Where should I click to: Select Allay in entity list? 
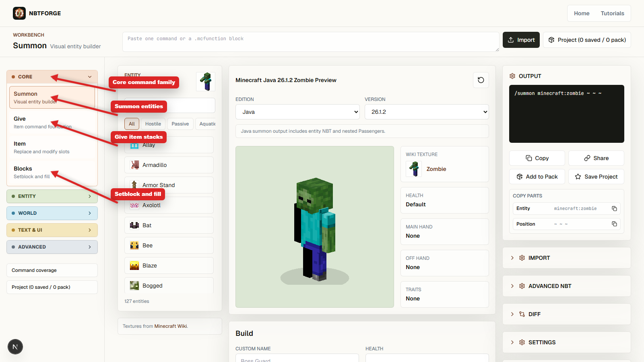pos(169,145)
